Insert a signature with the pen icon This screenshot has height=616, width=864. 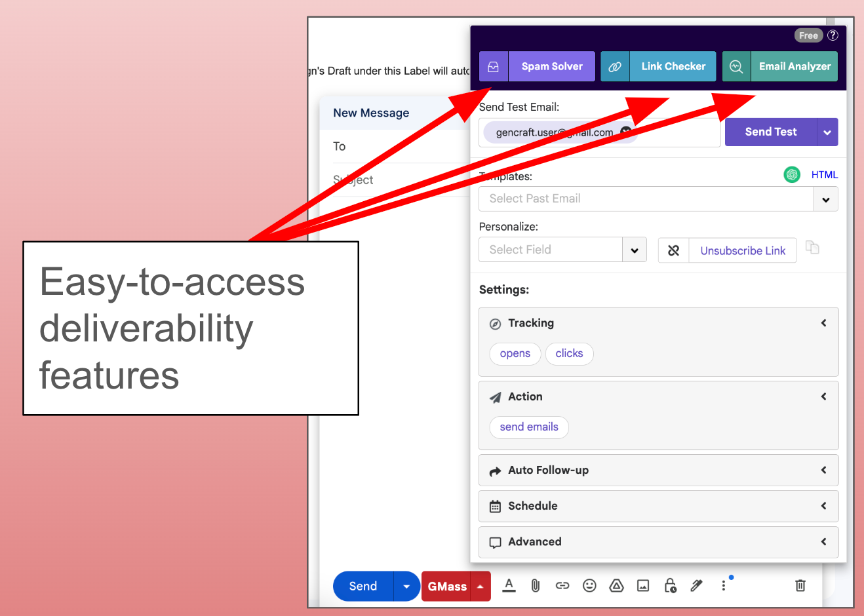click(x=697, y=585)
